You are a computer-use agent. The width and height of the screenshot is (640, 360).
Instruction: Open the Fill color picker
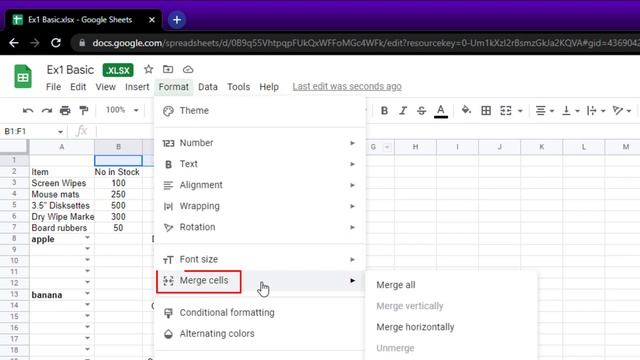click(x=466, y=110)
